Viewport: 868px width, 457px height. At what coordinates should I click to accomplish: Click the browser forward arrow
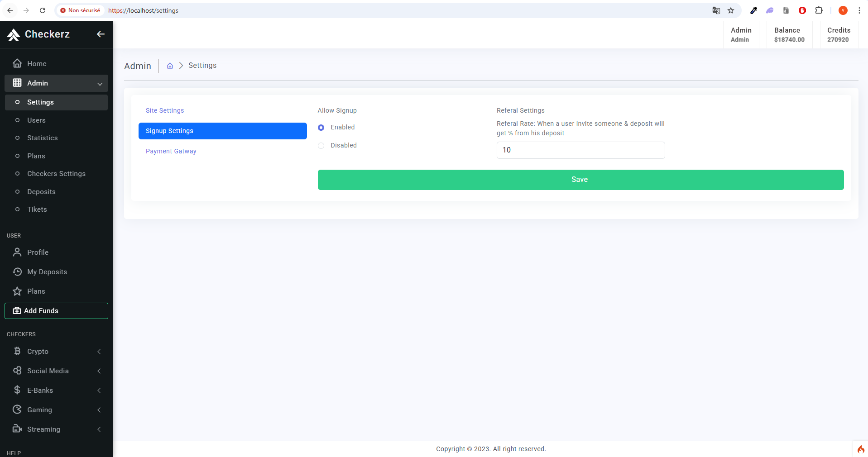click(x=26, y=10)
